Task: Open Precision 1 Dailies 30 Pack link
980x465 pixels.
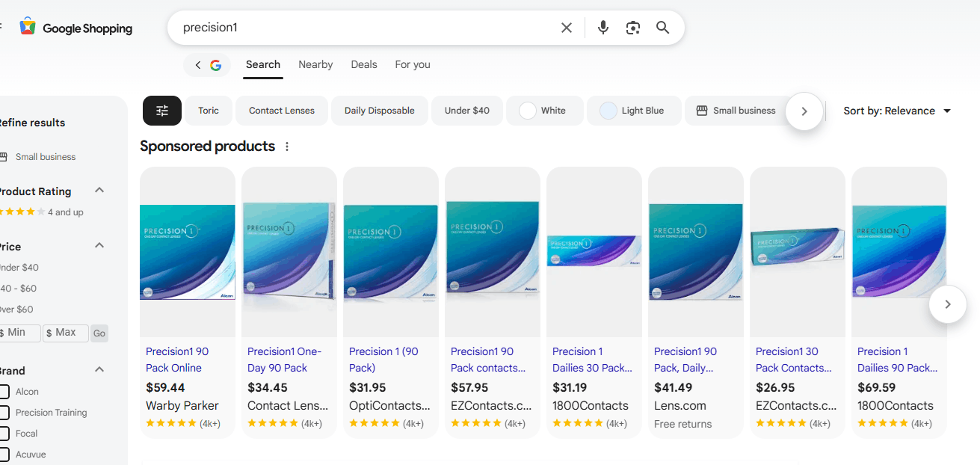Action: coord(592,360)
